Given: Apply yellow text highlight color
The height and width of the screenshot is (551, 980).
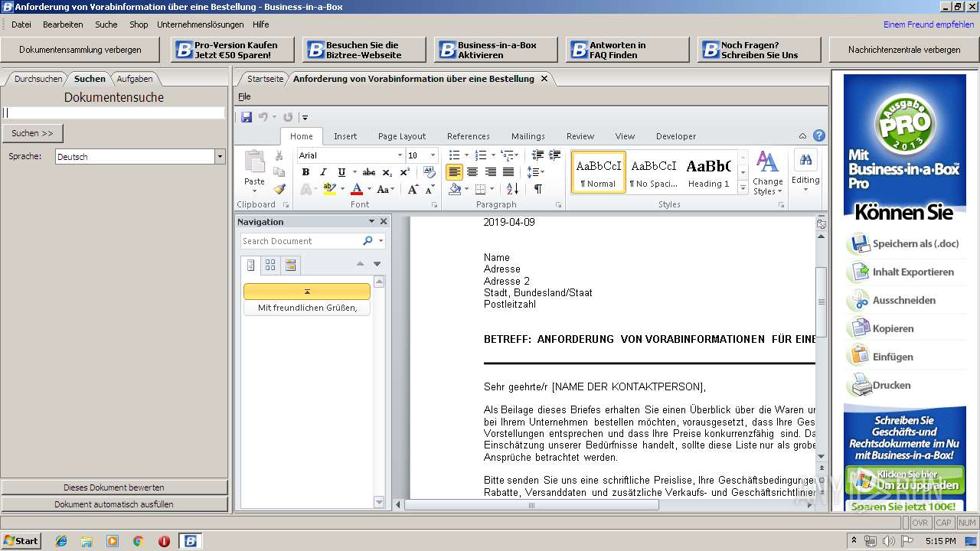Looking at the screenshot, I should tap(329, 189).
